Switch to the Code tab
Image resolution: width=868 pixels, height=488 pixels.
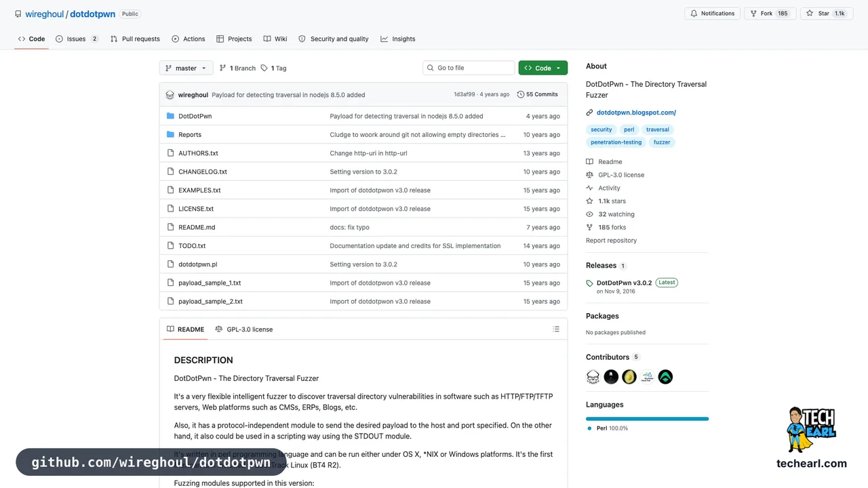[x=32, y=39]
